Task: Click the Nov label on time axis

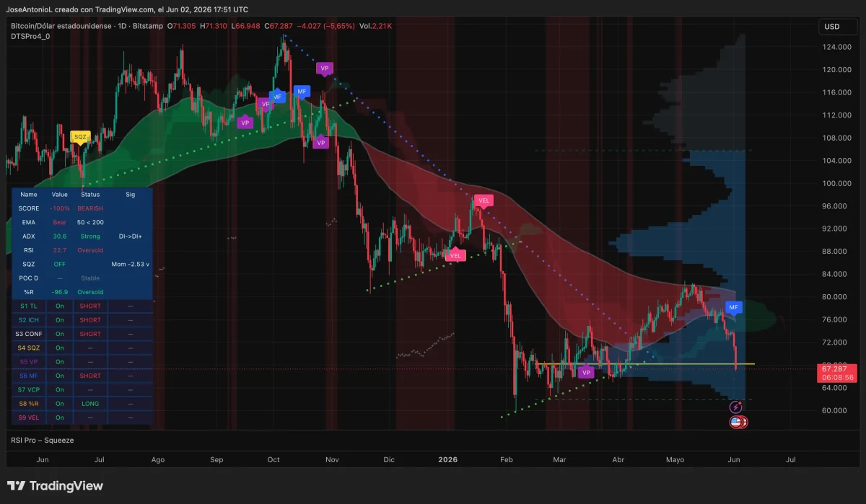Action: 332,459
